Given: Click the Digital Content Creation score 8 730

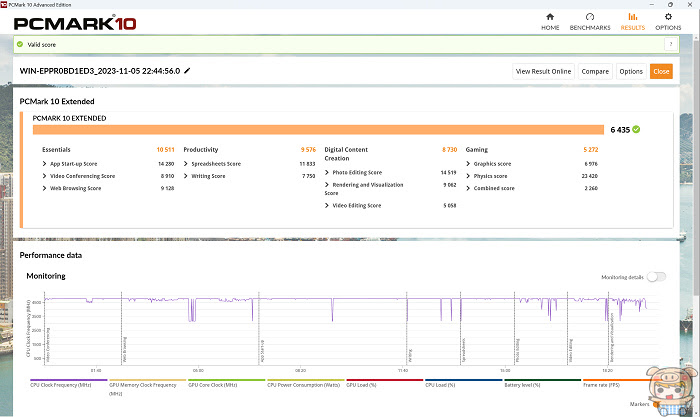Looking at the screenshot, I should 450,150.
